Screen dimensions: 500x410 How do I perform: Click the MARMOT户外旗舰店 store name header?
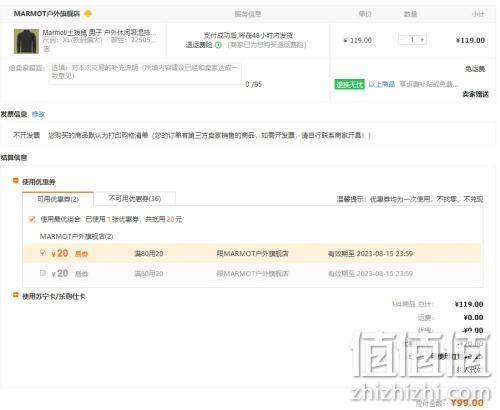click(47, 14)
